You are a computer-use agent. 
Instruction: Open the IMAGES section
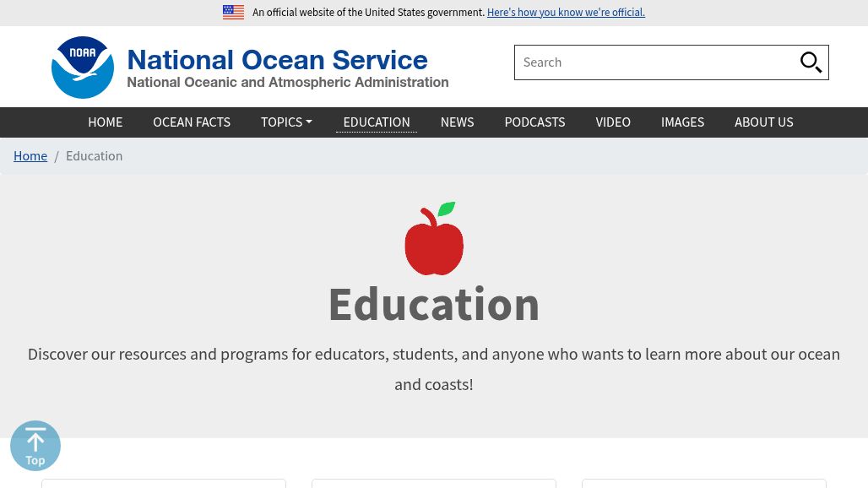[682, 122]
